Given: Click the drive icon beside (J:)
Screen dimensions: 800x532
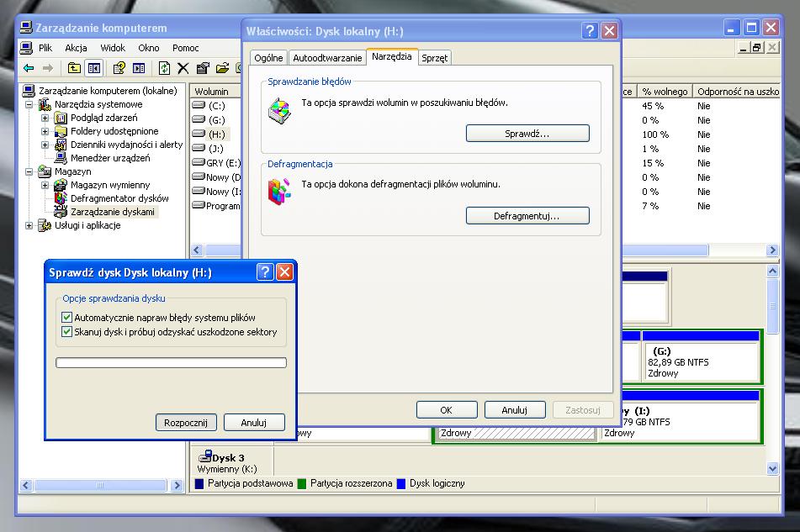Looking at the screenshot, I should [x=199, y=148].
